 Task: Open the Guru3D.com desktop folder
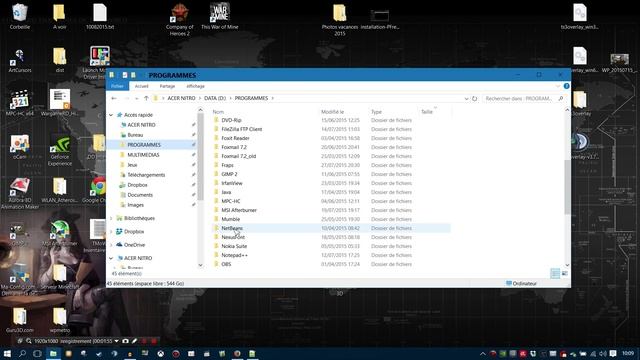pos(20,320)
